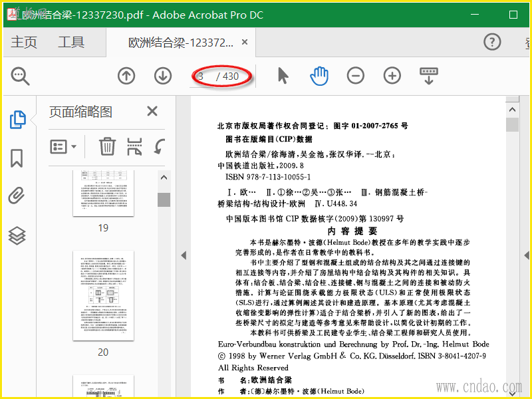Expand the right tools pane arrow

pos(527,255)
